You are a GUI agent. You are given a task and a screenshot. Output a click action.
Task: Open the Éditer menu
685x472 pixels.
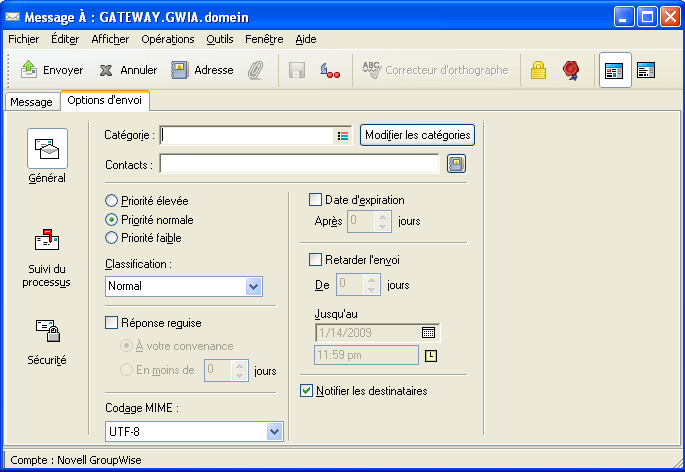coord(65,39)
